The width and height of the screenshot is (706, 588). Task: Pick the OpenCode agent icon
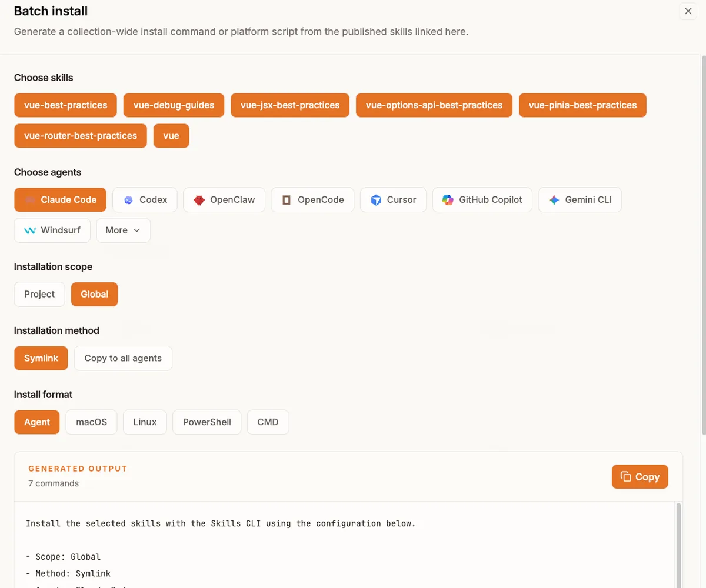click(287, 200)
